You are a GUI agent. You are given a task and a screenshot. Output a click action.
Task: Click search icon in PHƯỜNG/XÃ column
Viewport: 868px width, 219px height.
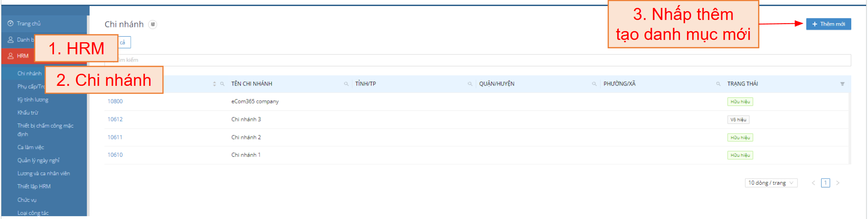[718, 84]
